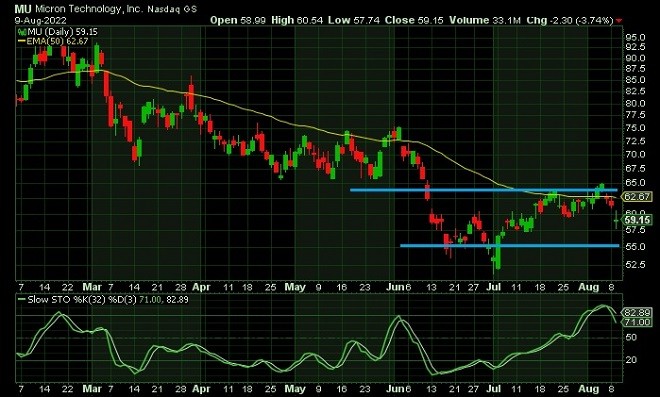Click the red down arrow beside Chg
660x397 pixels.
(x=619, y=20)
